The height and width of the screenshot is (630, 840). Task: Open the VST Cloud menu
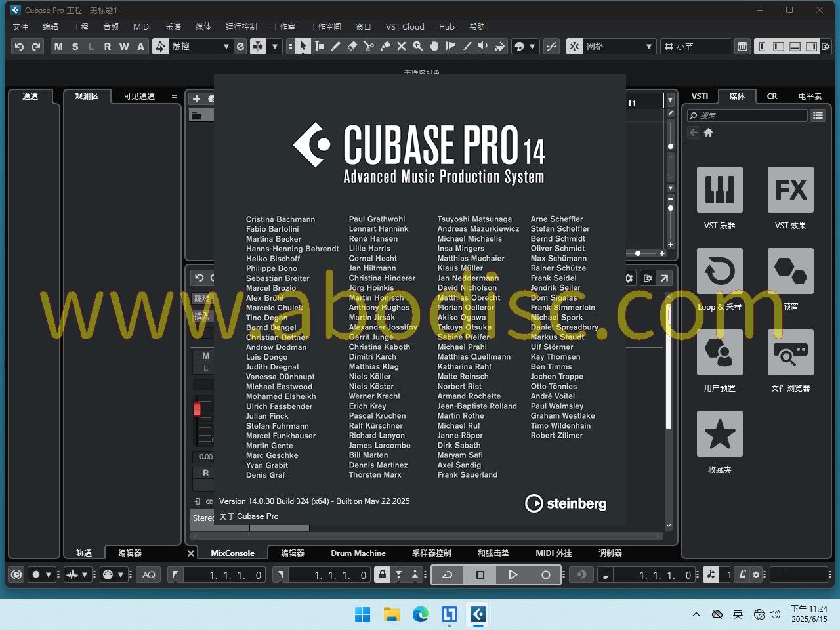[405, 27]
